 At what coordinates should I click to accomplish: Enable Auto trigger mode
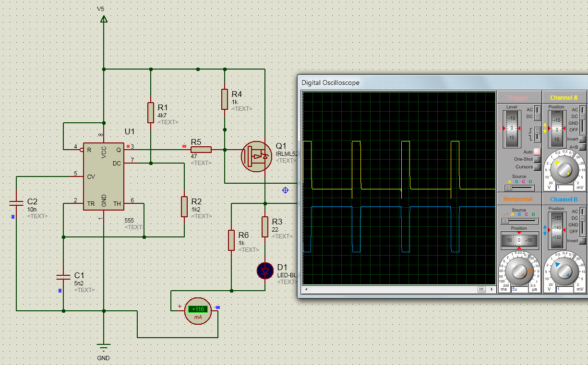click(x=538, y=152)
